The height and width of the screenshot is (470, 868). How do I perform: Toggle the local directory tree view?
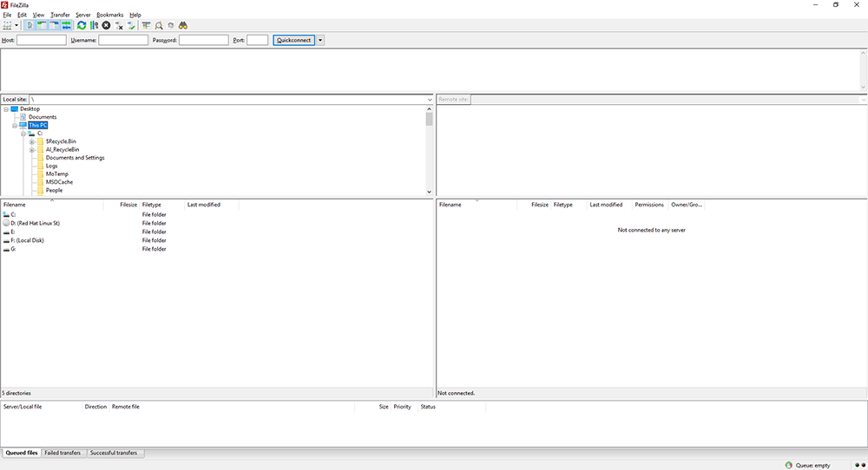[42, 25]
